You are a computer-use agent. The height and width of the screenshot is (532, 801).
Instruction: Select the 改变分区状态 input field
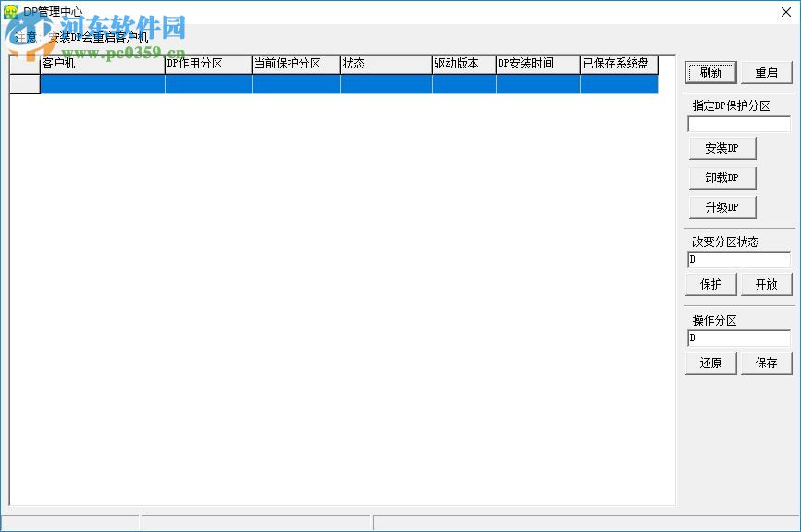tap(739, 260)
